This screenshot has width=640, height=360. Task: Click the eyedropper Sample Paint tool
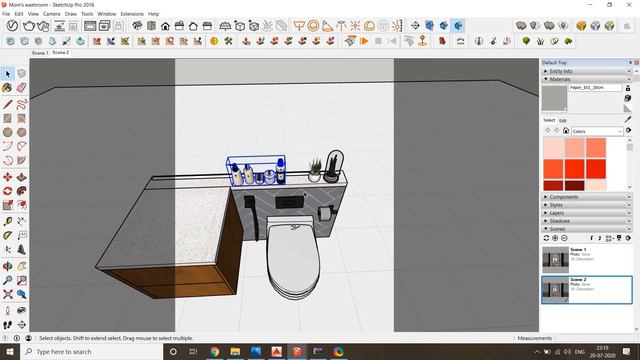(628, 119)
